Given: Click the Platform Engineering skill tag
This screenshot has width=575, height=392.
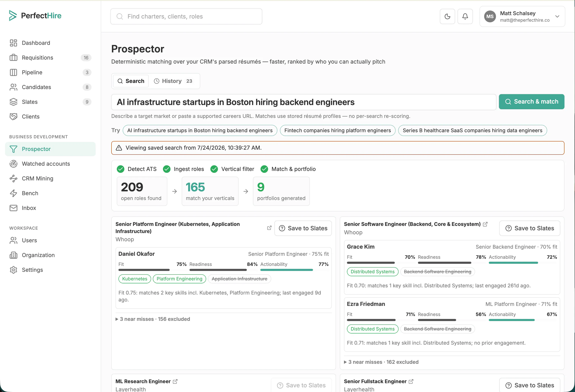Looking at the screenshot, I should (179, 279).
